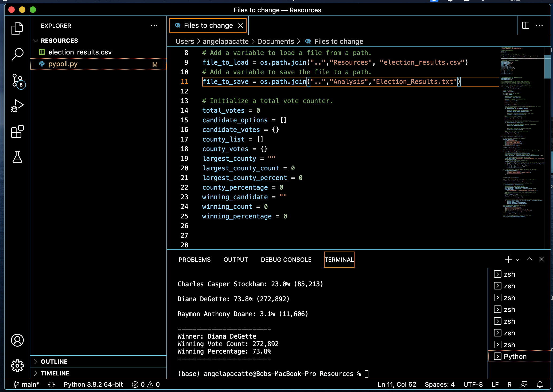The width and height of the screenshot is (553, 392).
Task: Maximize the panel size with caret
Action: (x=529, y=259)
